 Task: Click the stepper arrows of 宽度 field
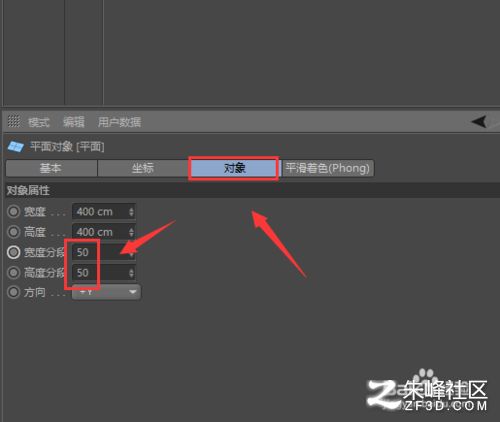pyautogui.click(x=131, y=212)
